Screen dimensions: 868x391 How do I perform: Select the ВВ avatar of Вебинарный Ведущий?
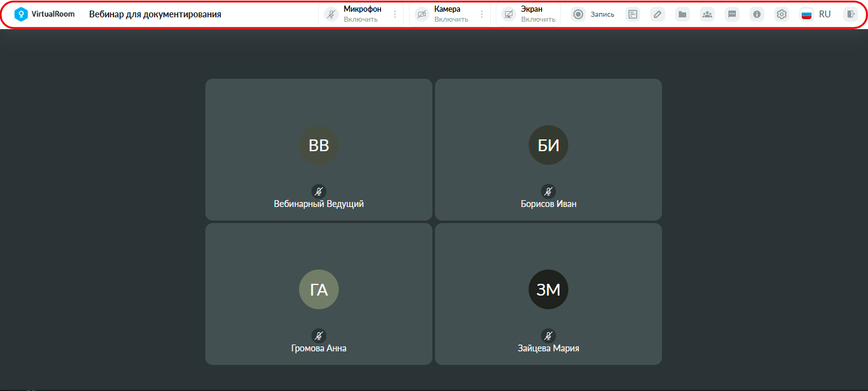319,146
